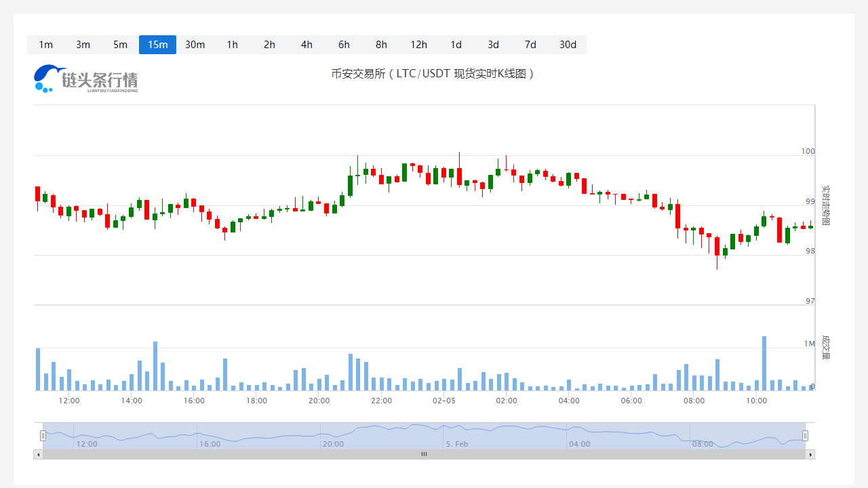
Task: Click the lowest red candlestick near 08:45
Action: click(x=717, y=246)
